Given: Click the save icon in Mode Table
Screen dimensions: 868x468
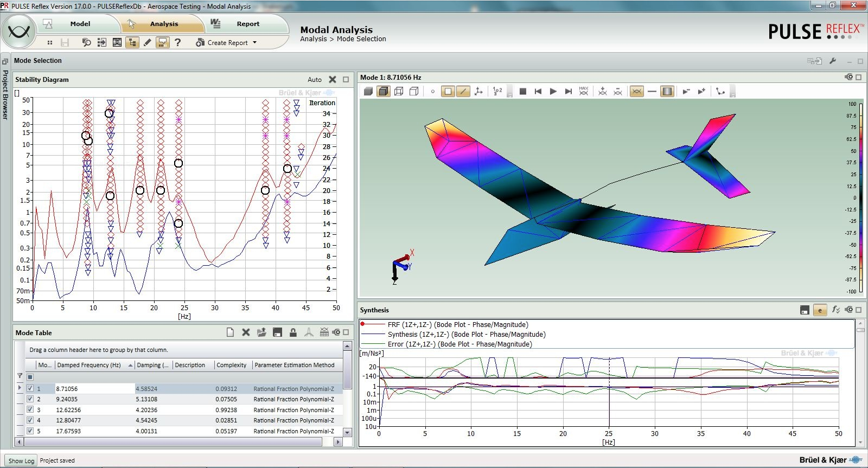Looking at the screenshot, I should point(277,332).
